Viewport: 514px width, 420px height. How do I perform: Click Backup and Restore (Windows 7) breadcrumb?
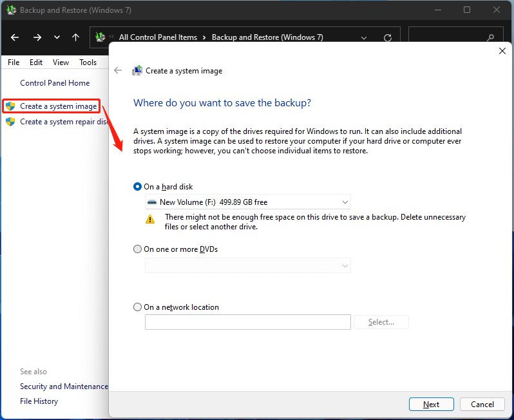267,37
